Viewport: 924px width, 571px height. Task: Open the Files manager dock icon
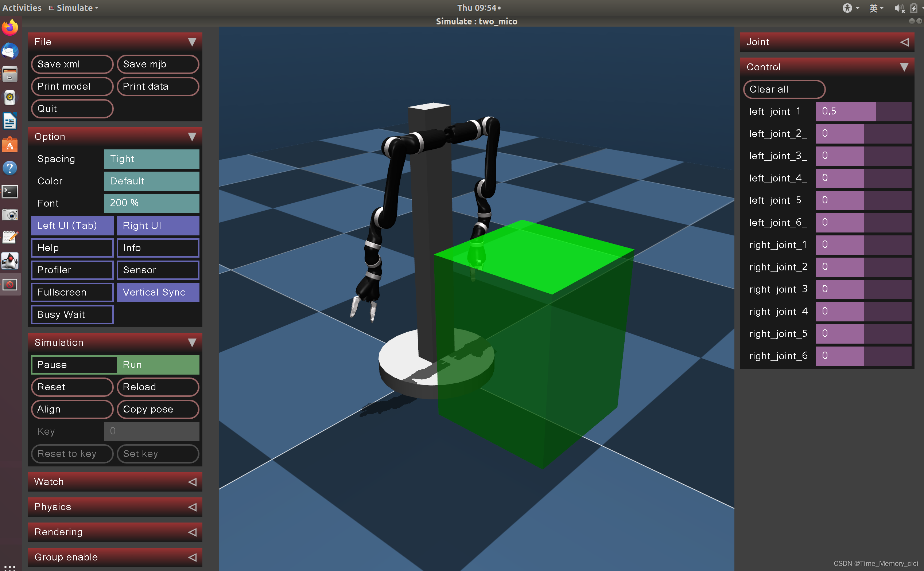pos(10,74)
